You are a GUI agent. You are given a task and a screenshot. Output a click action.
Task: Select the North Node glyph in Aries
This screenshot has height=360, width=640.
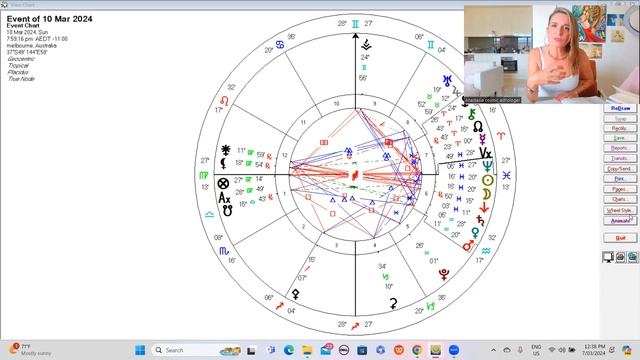click(478, 127)
